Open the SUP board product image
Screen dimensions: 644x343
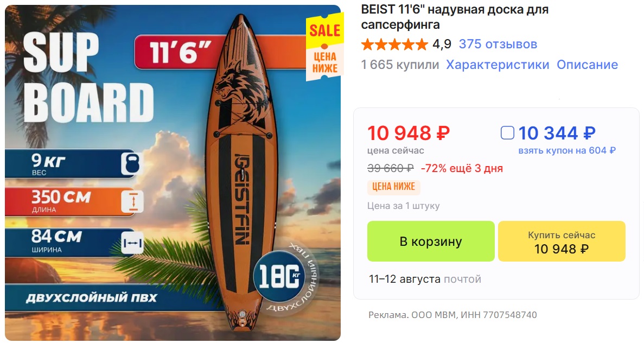(x=173, y=173)
